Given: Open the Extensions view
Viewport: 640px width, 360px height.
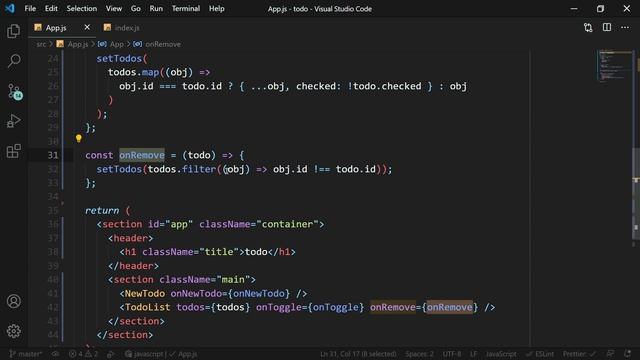Looking at the screenshot, I should pyautogui.click(x=13, y=151).
